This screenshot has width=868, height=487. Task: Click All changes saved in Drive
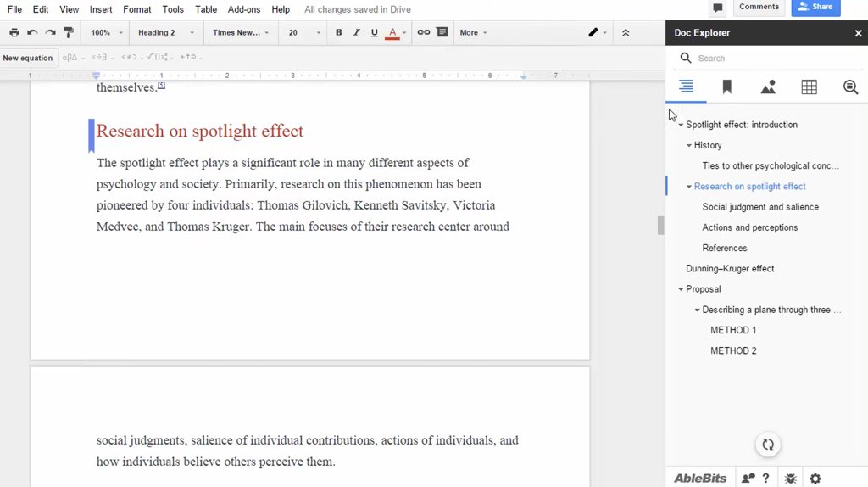coord(358,9)
